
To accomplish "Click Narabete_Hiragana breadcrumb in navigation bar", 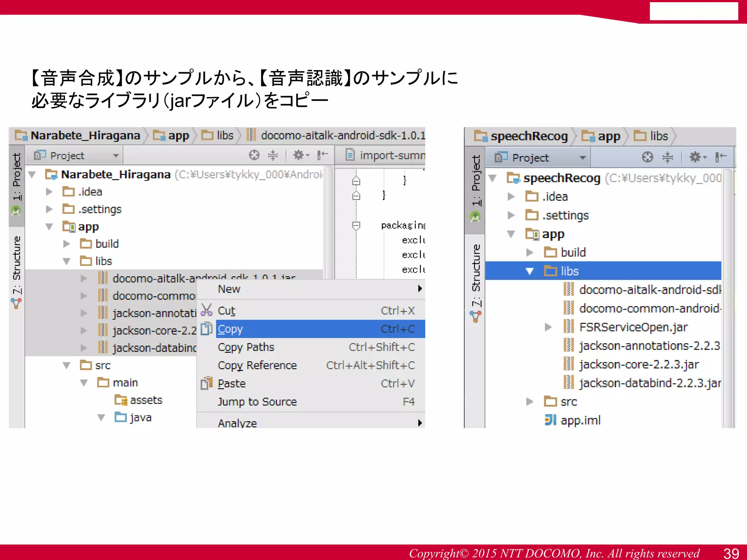I will pos(77,135).
